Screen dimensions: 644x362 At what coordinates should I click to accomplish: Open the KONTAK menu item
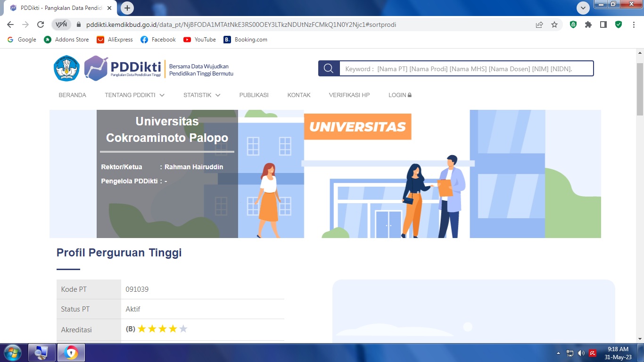pyautogui.click(x=299, y=95)
